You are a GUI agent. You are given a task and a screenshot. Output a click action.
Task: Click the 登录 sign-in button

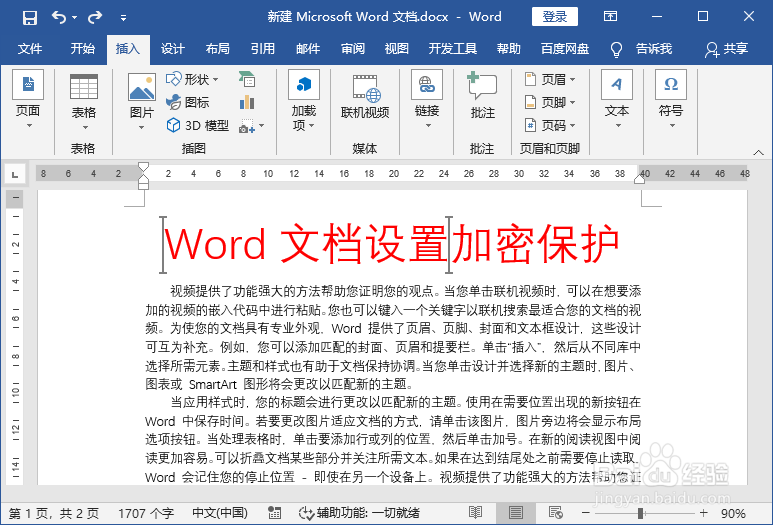[x=555, y=17]
